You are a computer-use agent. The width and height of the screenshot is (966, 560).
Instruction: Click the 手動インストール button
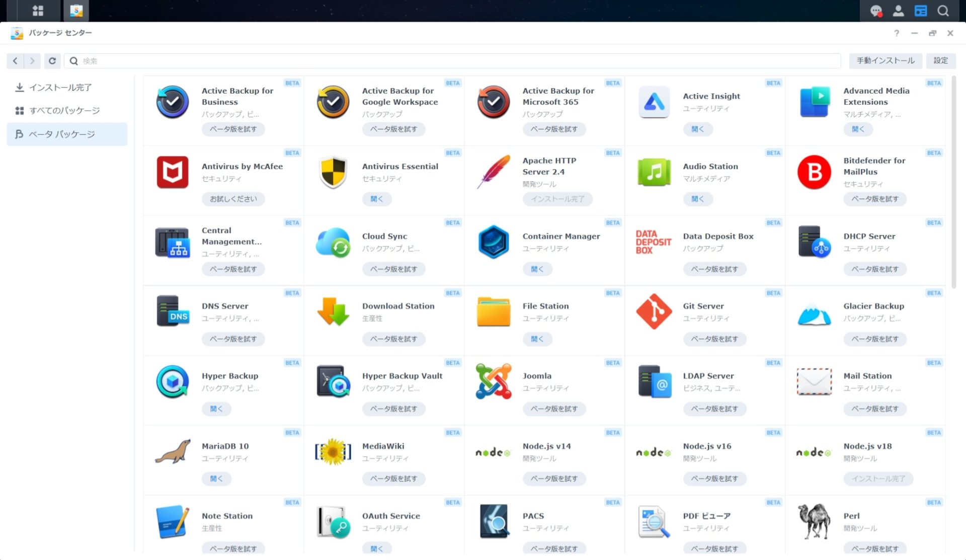(885, 60)
